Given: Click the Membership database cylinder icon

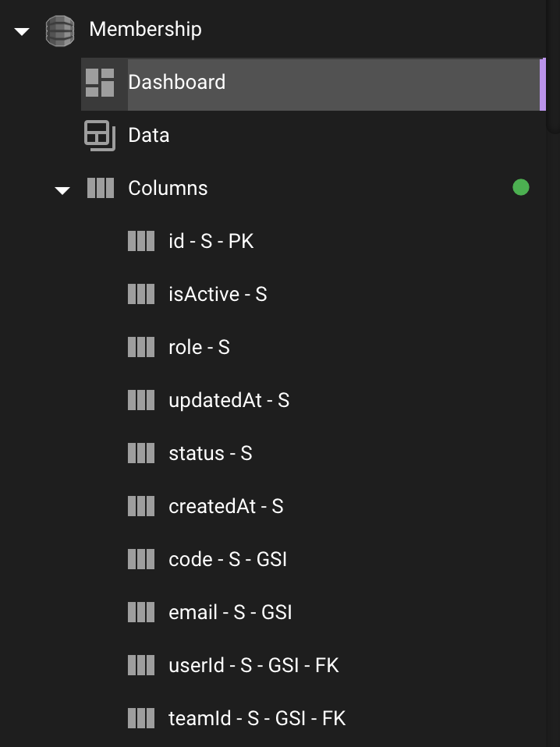Looking at the screenshot, I should tap(60, 31).
